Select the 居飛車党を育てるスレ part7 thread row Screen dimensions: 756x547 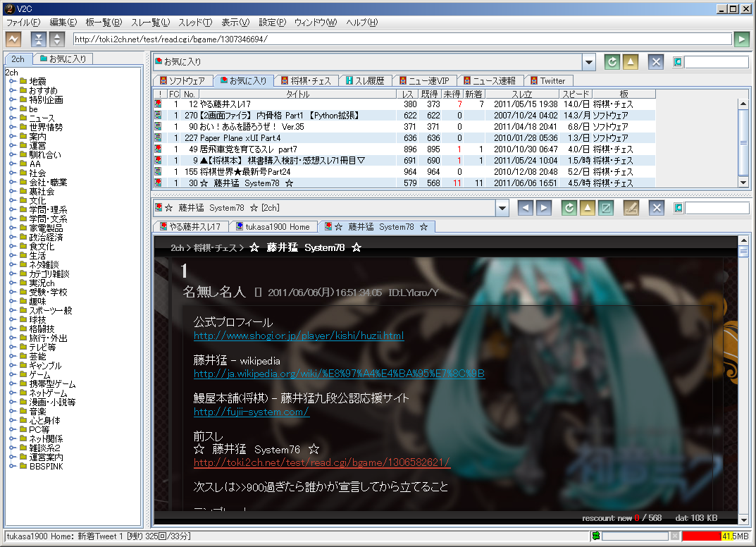[x=404, y=149]
